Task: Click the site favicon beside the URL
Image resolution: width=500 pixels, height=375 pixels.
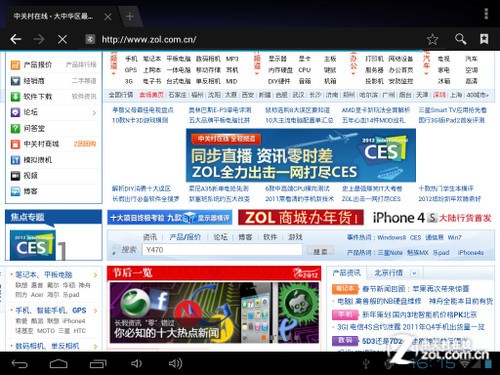Action: (90, 39)
